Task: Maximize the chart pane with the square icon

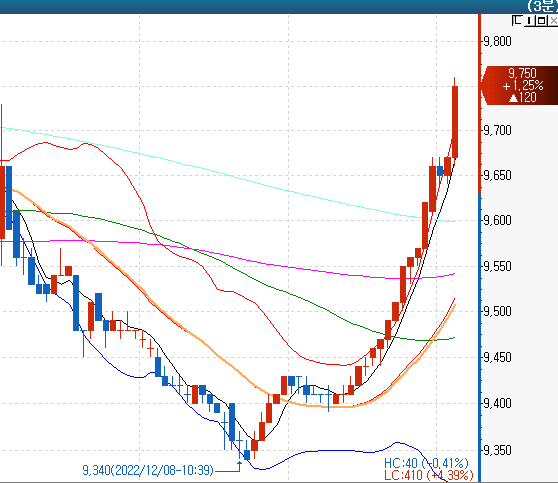Action: [542, 21]
